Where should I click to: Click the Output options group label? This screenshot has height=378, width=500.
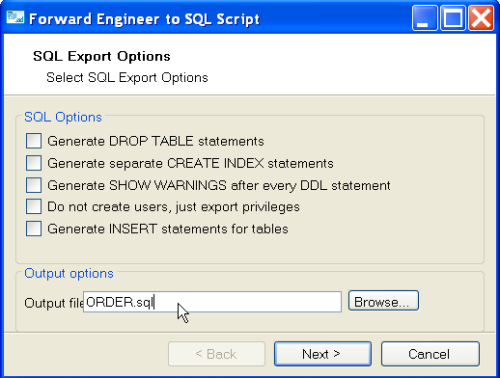tap(69, 274)
